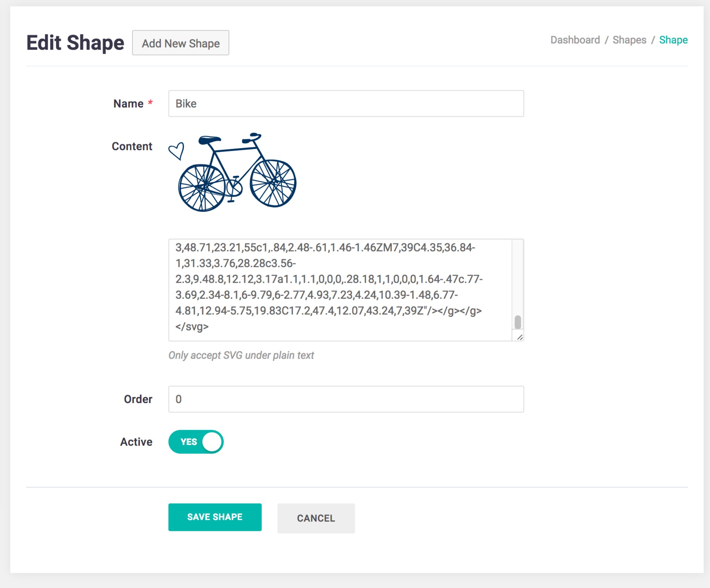Click the Name field label
The height and width of the screenshot is (588, 710).
click(128, 104)
